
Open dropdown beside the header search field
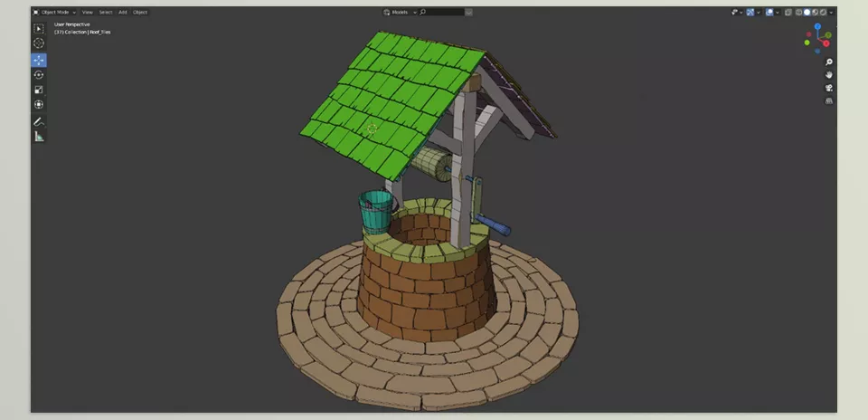click(469, 12)
